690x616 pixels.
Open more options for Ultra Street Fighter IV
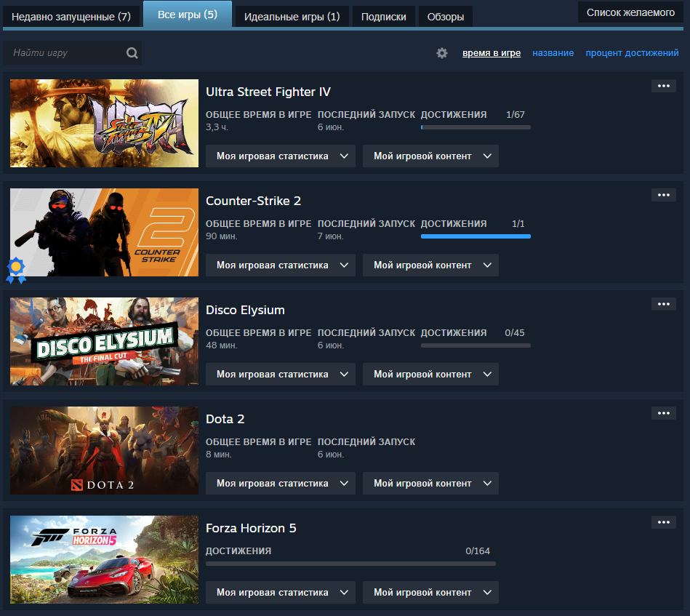point(664,86)
